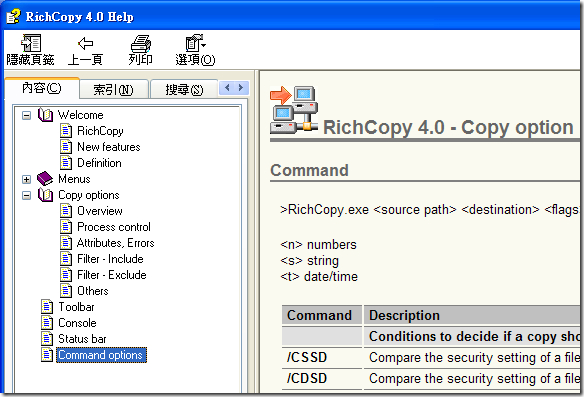The height and width of the screenshot is (397, 584).
Task: Print the topic using 列印 icon
Action: pyautogui.click(x=140, y=44)
